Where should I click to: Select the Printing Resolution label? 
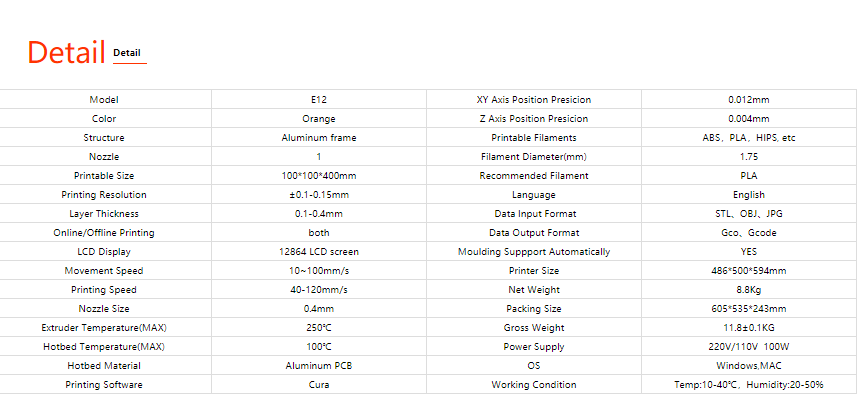pyautogui.click(x=104, y=195)
